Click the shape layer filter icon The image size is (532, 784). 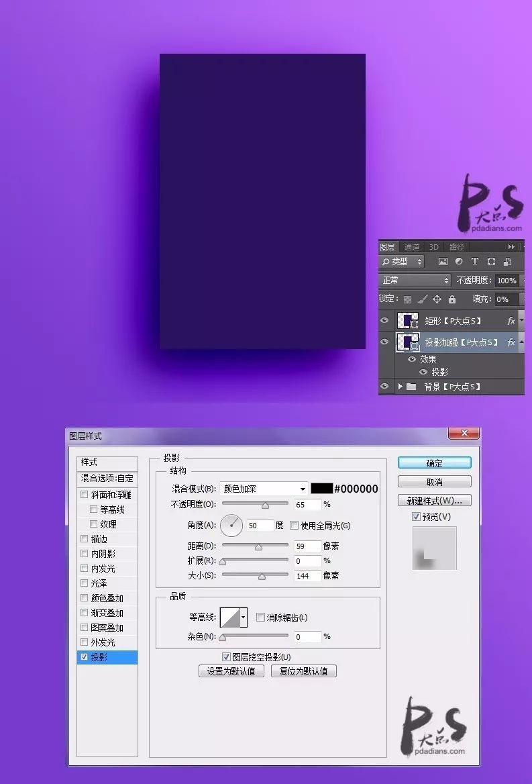click(x=491, y=262)
